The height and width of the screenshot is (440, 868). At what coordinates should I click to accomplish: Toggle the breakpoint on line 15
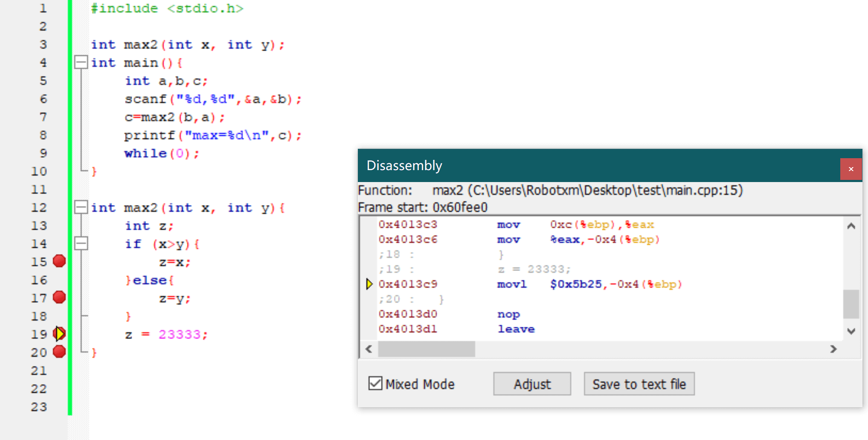click(x=59, y=261)
